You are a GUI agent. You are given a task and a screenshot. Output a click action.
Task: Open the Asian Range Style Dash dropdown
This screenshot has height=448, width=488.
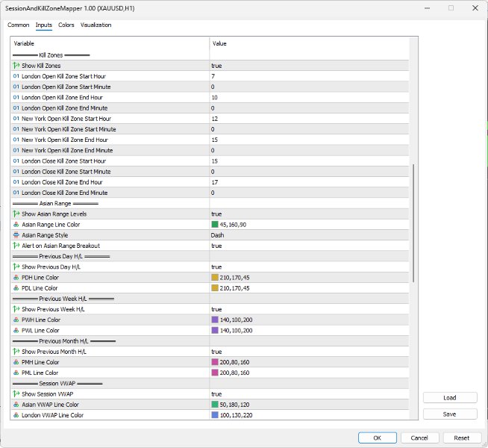[x=309, y=235]
